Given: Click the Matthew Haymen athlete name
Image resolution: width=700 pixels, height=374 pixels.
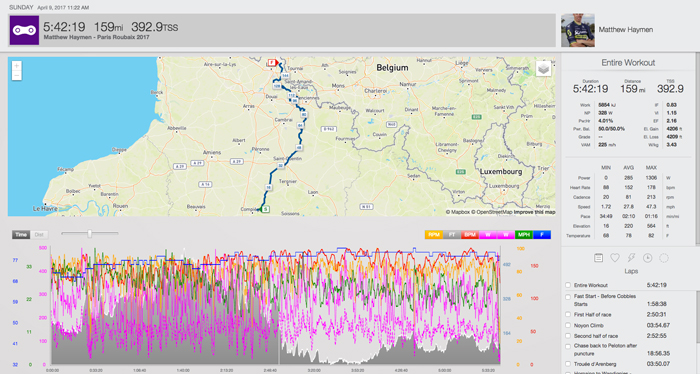Looking at the screenshot, I should [x=625, y=30].
